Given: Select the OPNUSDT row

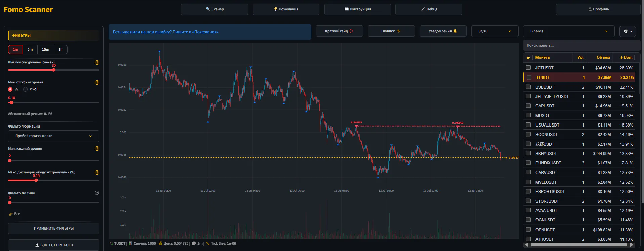Looking at the screenshot, I should click(x=579, y=230).
